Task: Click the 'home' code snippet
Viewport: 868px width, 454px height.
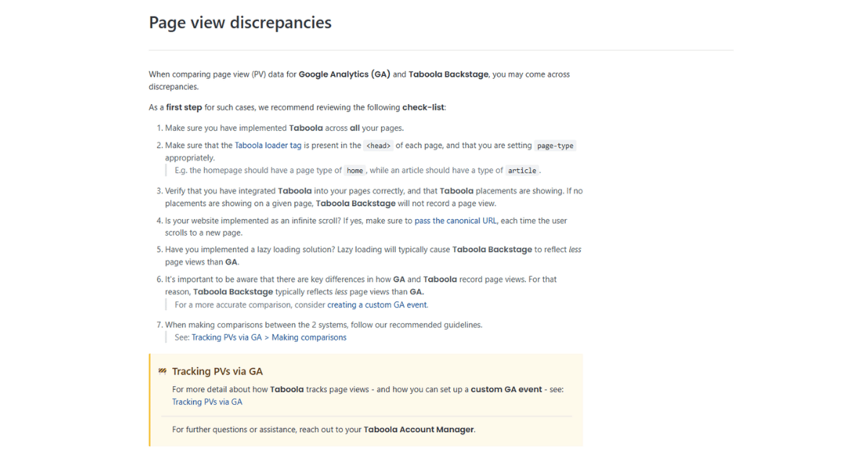Action: 355,171
